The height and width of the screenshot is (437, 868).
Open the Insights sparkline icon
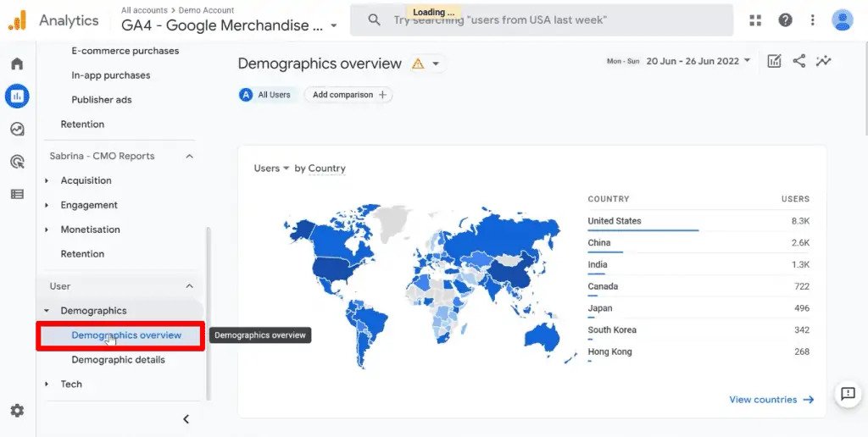[x=823, y=61]
